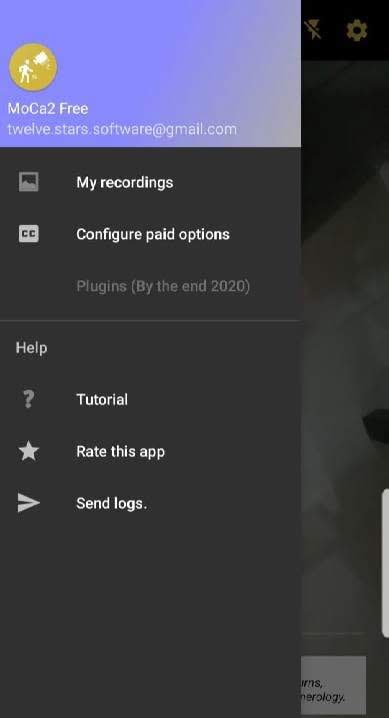The image size is (389, 718).
Task: Click the twelve.stars.software@gmail.com email address
Action: click(x=122, y=129)
